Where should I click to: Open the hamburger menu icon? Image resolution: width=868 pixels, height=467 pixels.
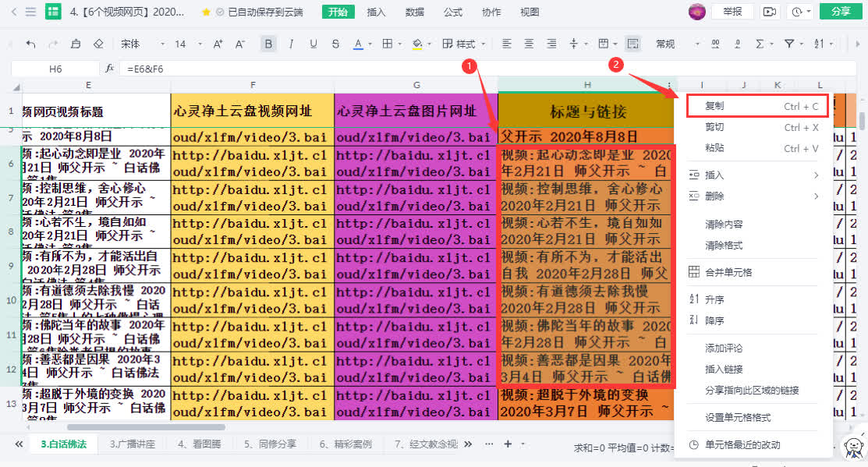point(31,12)
